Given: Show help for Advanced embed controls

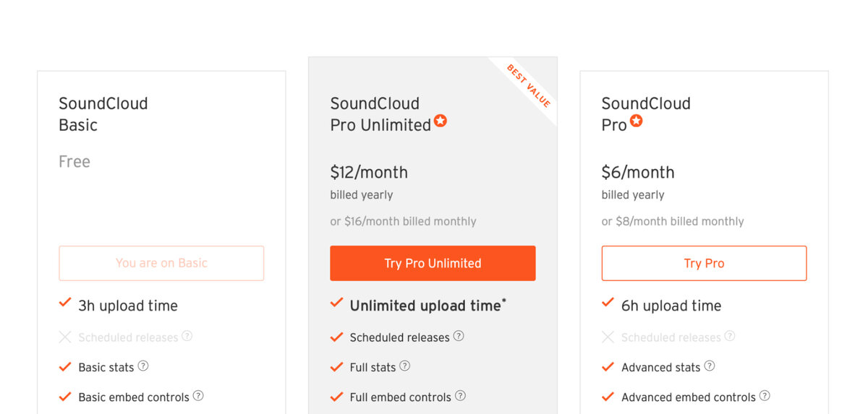Looking at the screenshot, I should (765, 396).
